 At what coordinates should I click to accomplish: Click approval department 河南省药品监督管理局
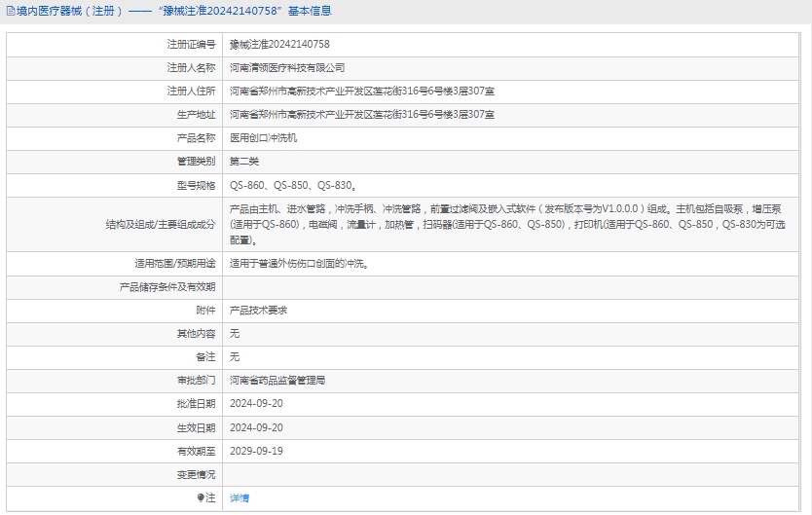point(277,381)
